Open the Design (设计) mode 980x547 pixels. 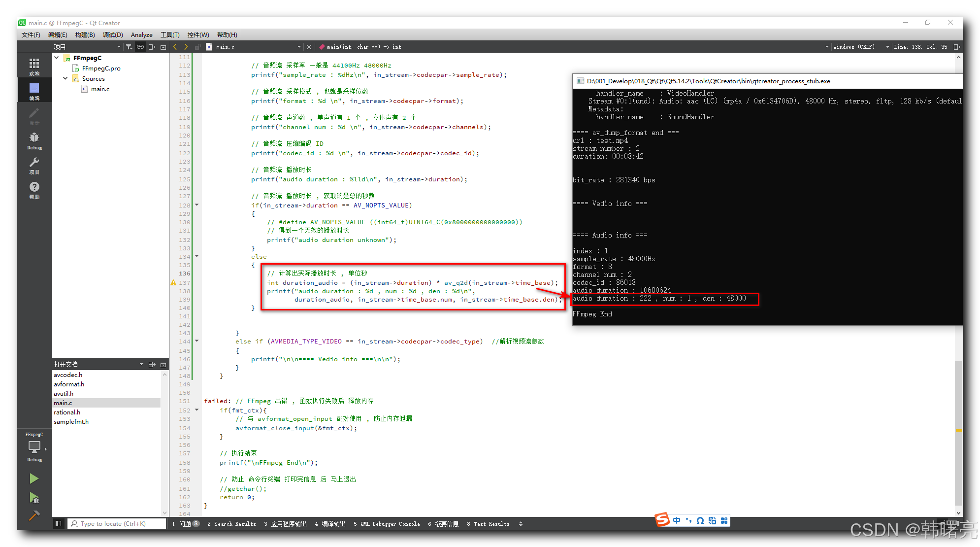(34, 116)
